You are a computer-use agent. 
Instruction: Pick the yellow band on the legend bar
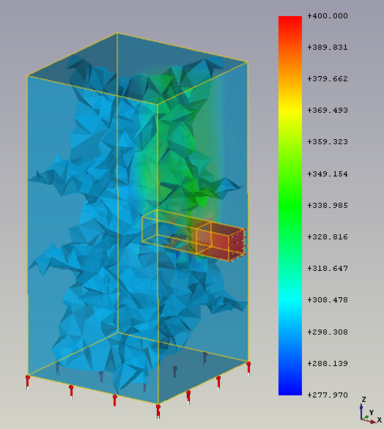(290, 109)
